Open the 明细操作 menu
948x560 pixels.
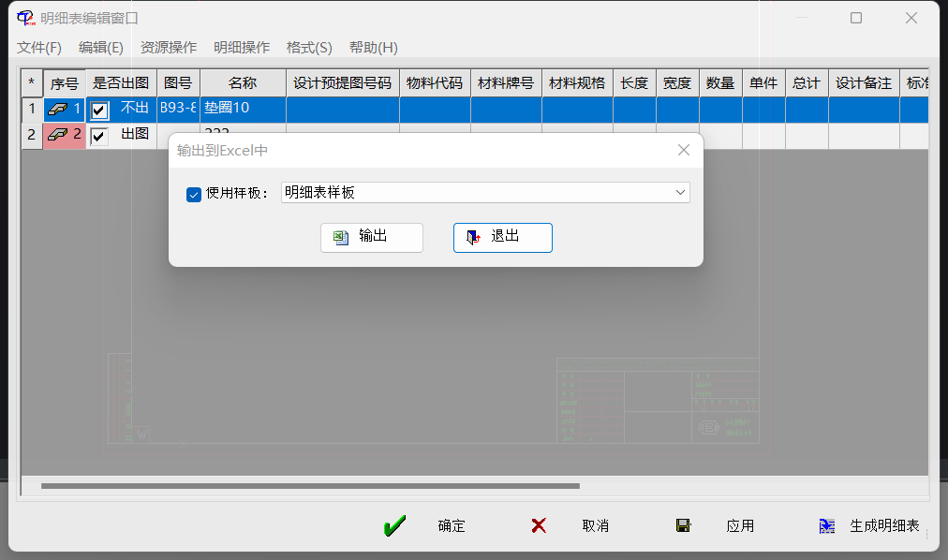pyautogui.click(x=242, y=48)
